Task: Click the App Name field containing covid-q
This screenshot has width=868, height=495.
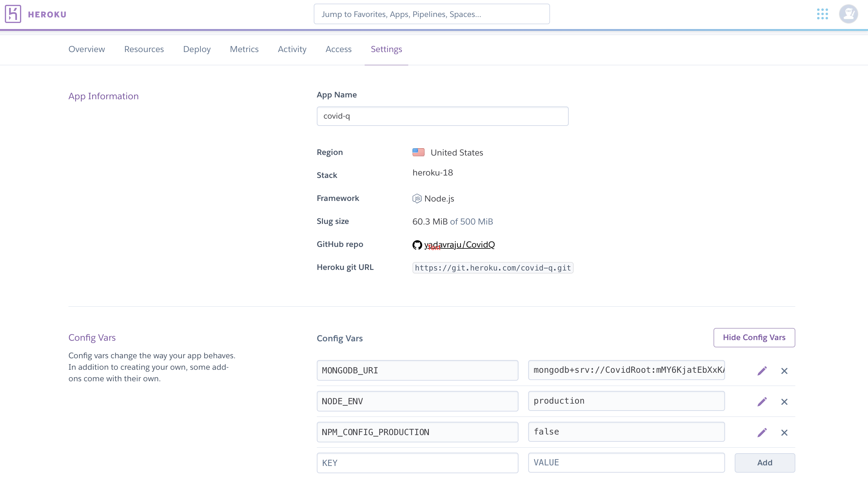Action: click(443, 116)
